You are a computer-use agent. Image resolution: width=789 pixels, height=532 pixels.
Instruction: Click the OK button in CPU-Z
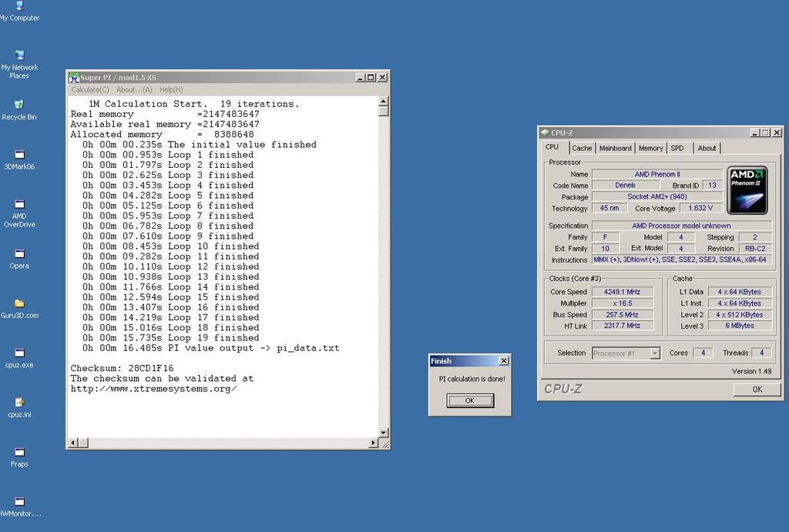tap(757, 390)
